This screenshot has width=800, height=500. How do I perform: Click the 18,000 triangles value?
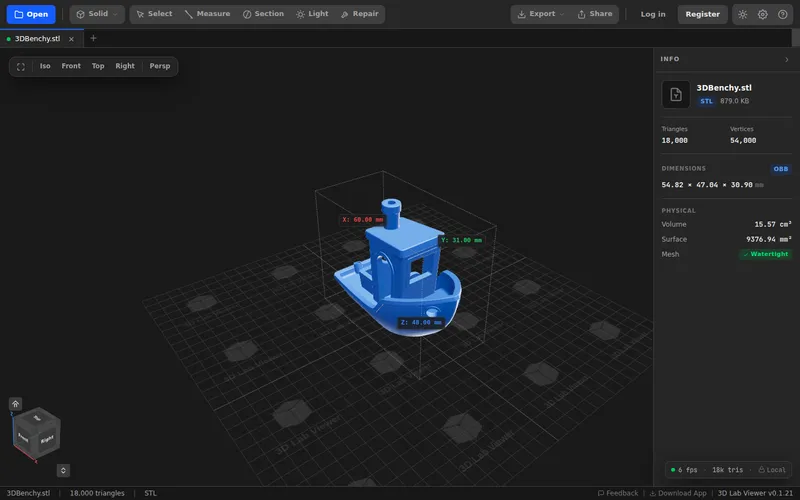tap(674, 140)
